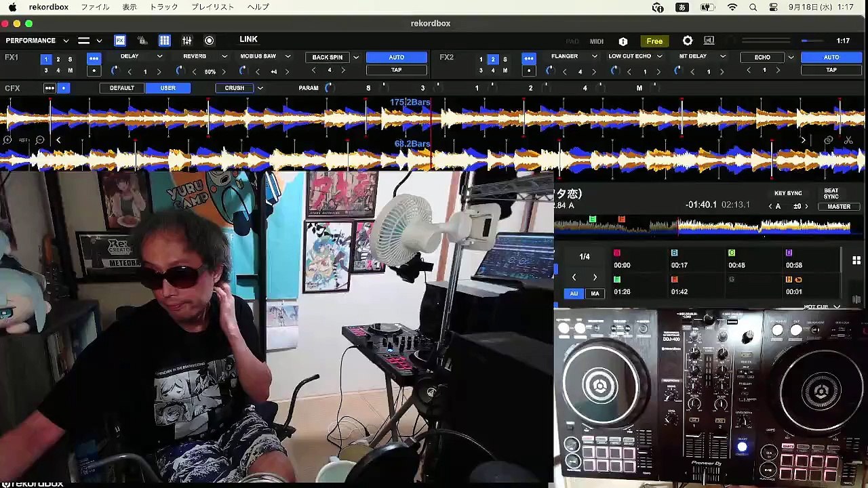Click the CFX three-dots mode button

[50, 88]
